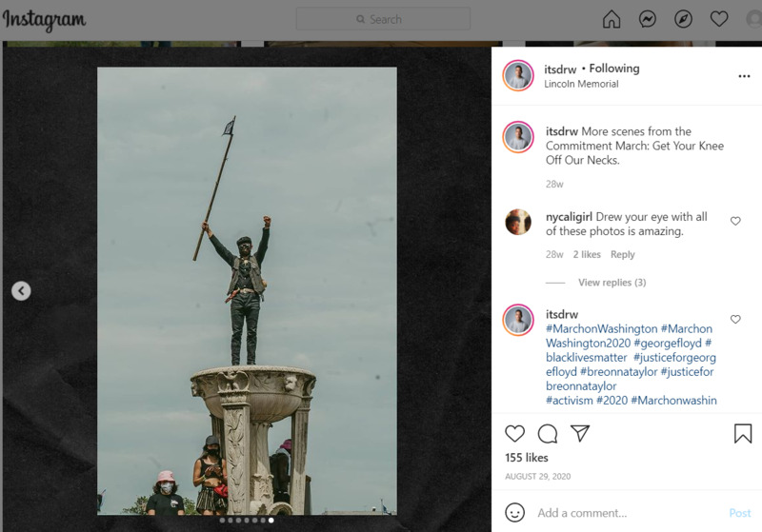
Task: Open post options three-dot menu
Action: pos(744,76)
